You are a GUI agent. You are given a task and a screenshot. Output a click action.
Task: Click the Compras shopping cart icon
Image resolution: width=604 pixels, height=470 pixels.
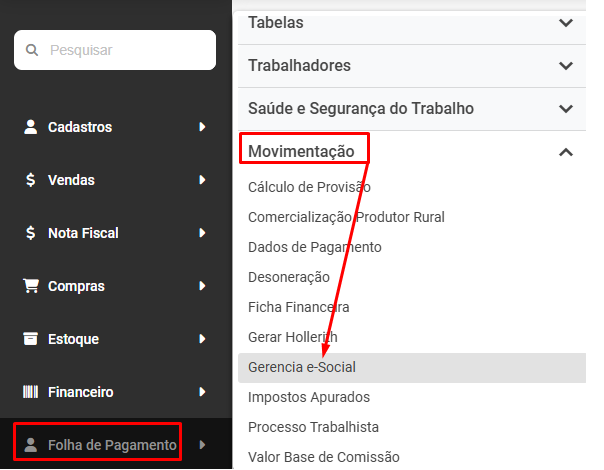click(x=30, y=286)
